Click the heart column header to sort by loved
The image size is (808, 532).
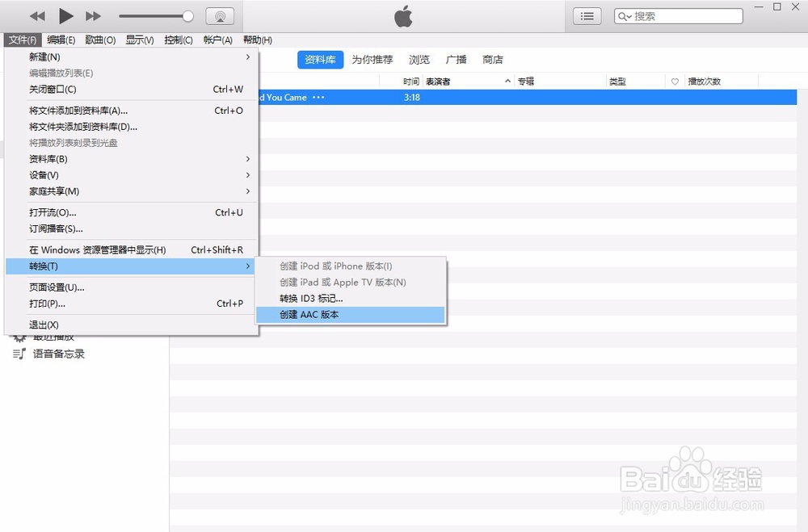(675, 81)
